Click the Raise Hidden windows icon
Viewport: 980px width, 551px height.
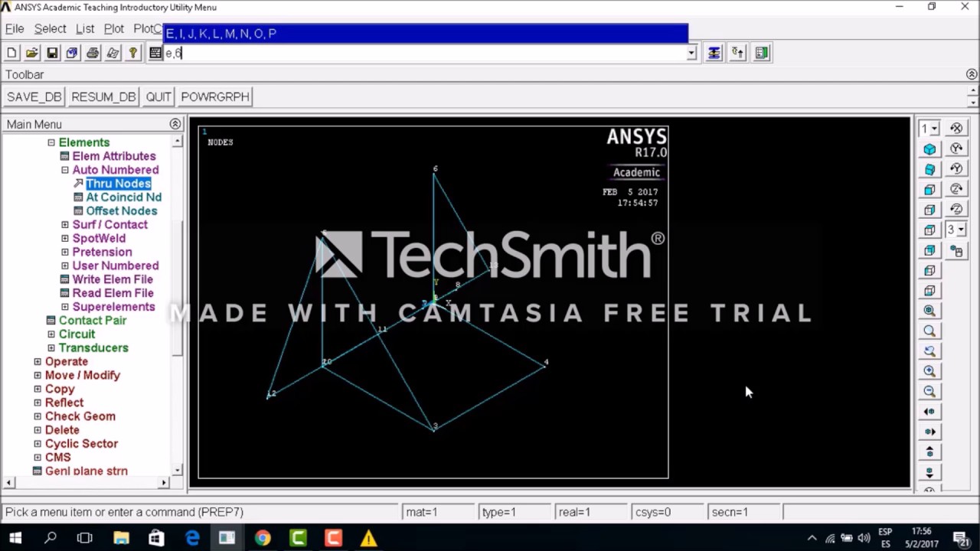(714, 53)
